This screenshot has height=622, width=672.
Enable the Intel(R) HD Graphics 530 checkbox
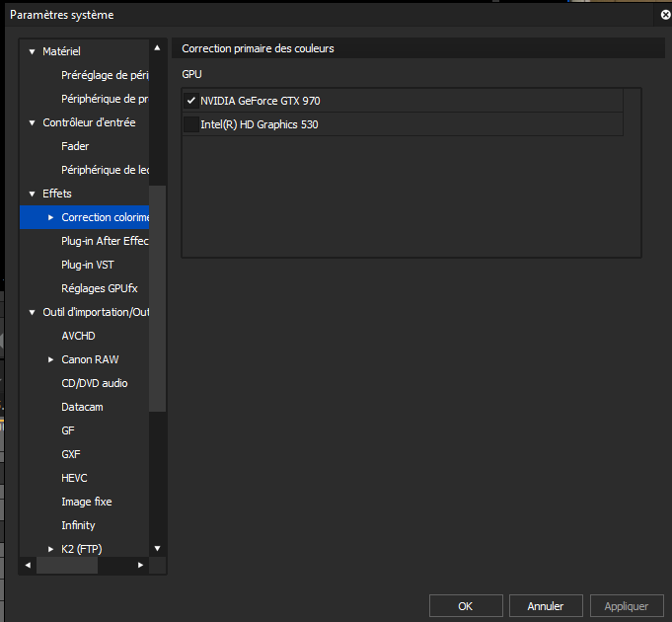tap(191, 124)
